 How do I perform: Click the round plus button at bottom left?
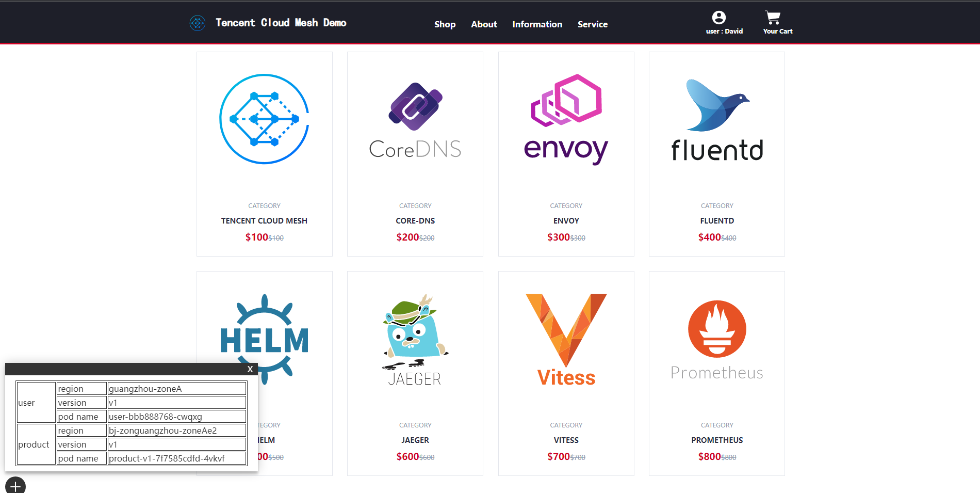click(x=15, y=486)
